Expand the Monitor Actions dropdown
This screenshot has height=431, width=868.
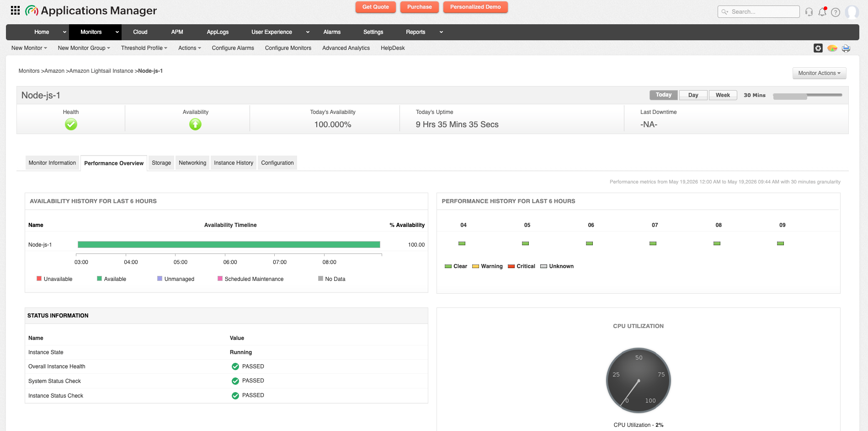pos(819,73)
